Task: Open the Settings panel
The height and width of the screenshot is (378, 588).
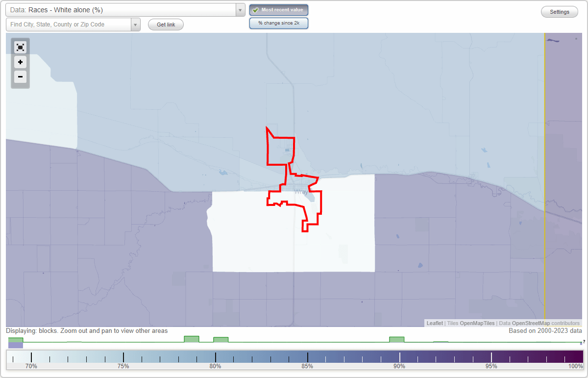Action: pyautogui.click(x=559, y=11)
